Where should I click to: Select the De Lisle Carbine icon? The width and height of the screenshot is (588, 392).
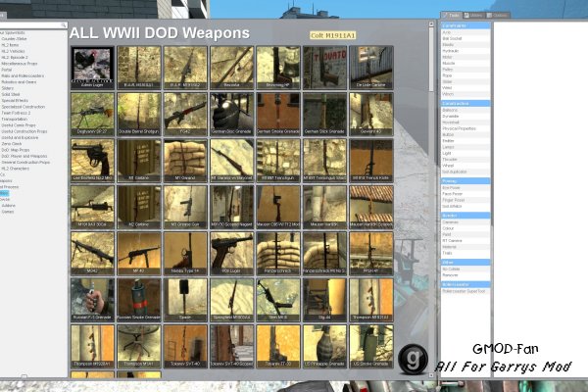pyautogui.click(x=371, y=68)
